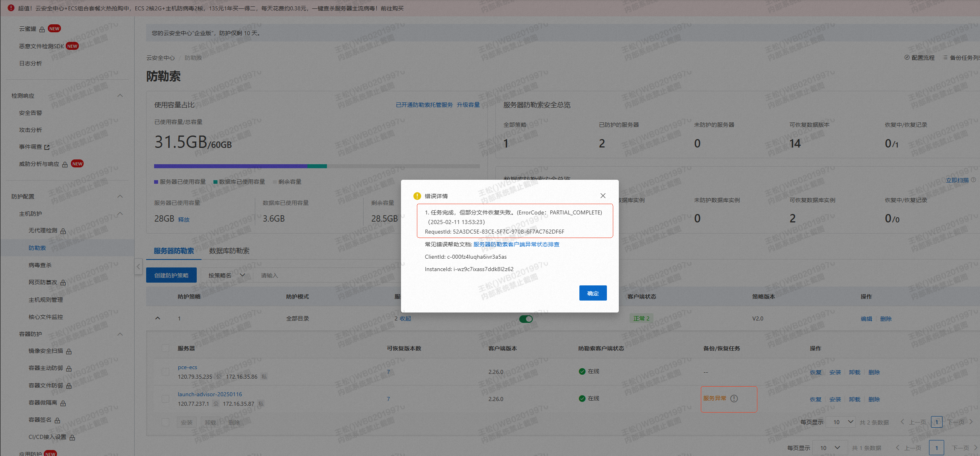The image size is (980, 456).
Task: Click the yellow warning icon in dialog
Action: tap(417, 196)
